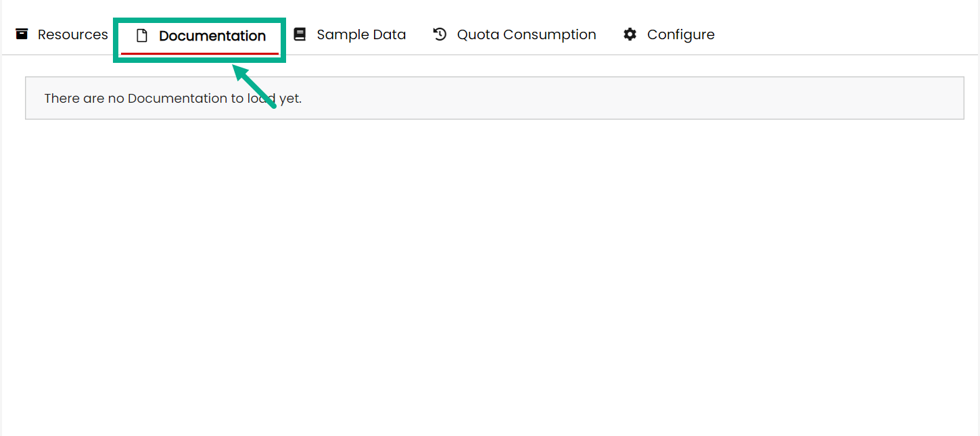Open the Quota Consumption tab

pos(526,34)
